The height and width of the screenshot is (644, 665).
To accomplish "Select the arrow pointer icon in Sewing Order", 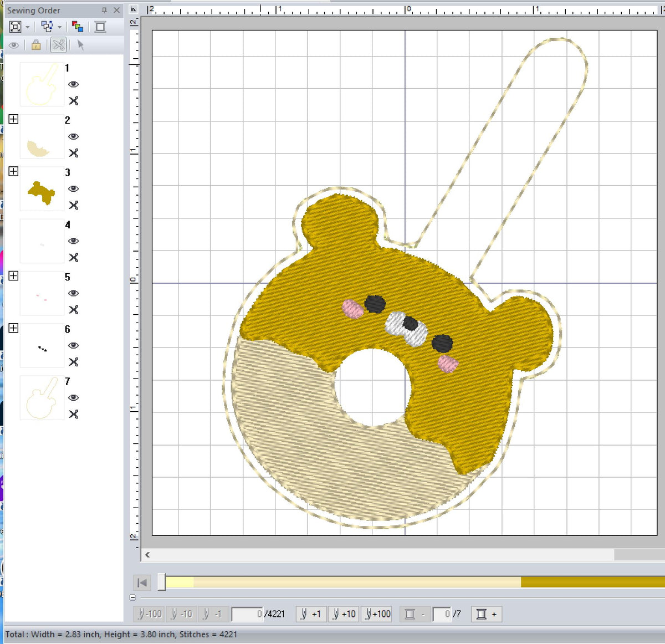I will coord(80,45).
